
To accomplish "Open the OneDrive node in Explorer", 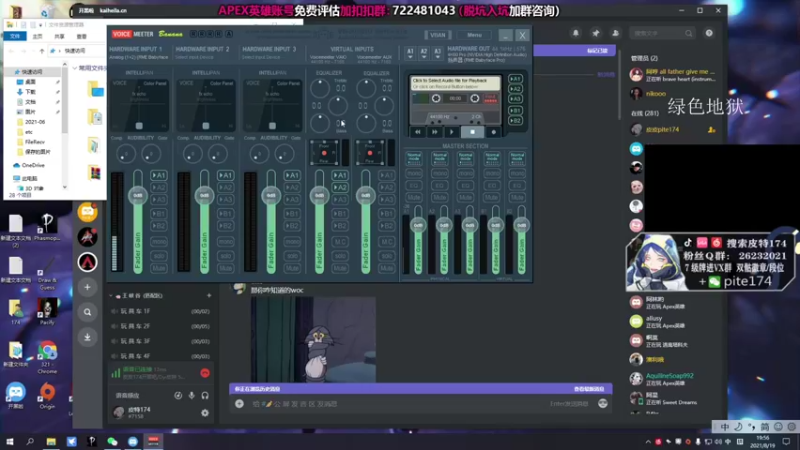I will [x=33, y=165].
